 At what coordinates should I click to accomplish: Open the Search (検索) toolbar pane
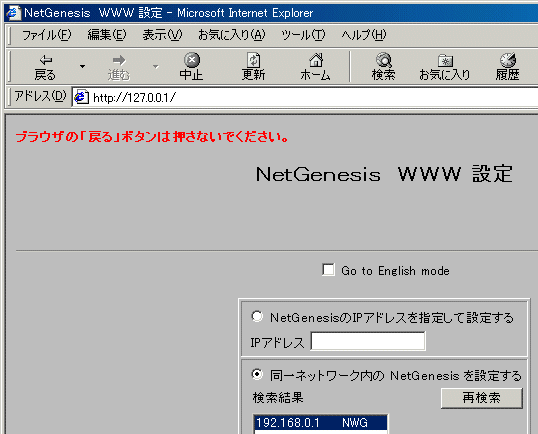coord(384,67)
